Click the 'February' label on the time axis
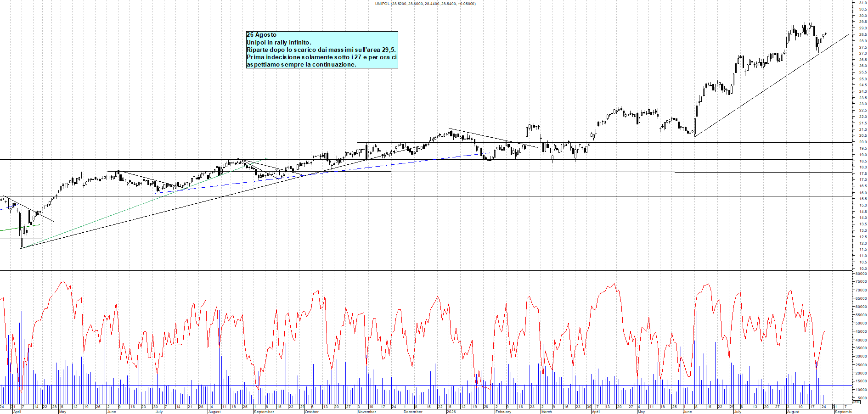 coord(503,412)
